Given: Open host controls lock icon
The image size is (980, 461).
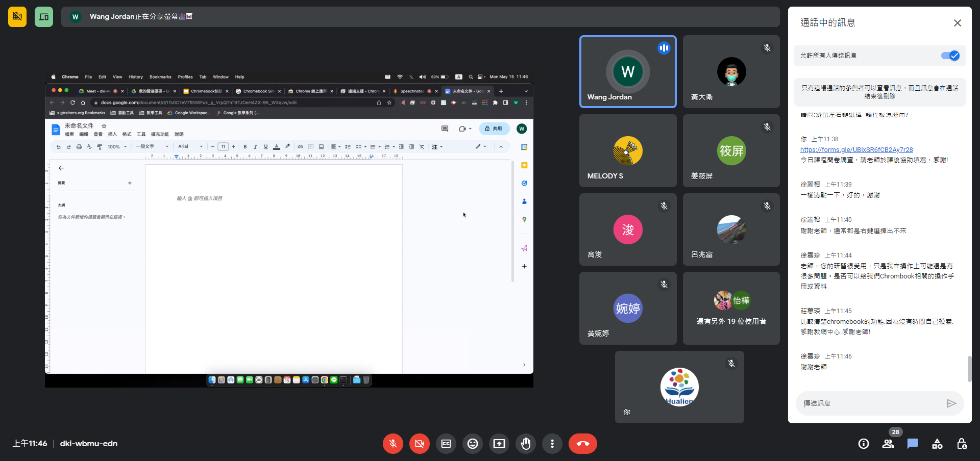Looking at the screenshot, I should 962,444.
